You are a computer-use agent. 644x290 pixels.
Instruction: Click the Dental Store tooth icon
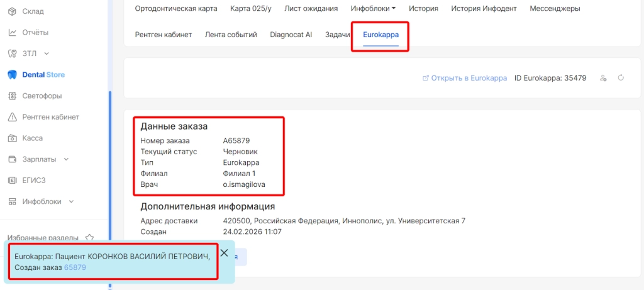12,75
